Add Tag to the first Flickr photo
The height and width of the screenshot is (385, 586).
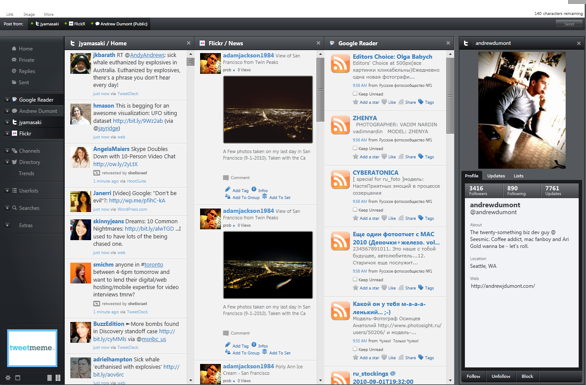click(237, 190)
